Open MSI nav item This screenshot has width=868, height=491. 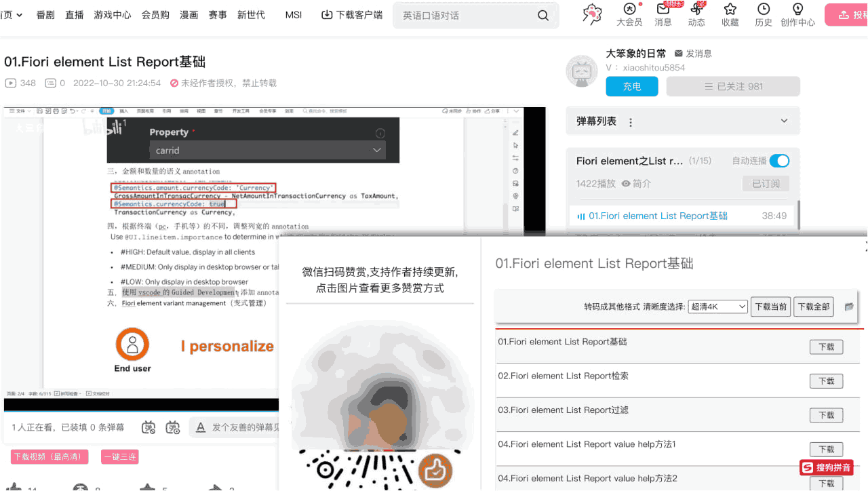pyautogui.click(x=294, y=14)
